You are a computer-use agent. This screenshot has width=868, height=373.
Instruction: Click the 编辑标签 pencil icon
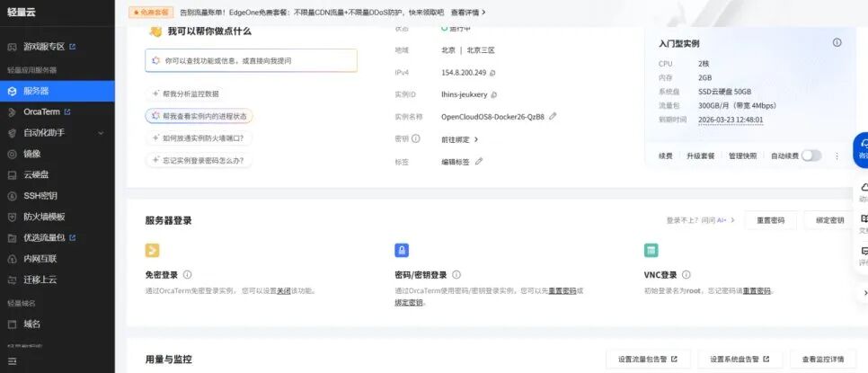coord(479,162)
